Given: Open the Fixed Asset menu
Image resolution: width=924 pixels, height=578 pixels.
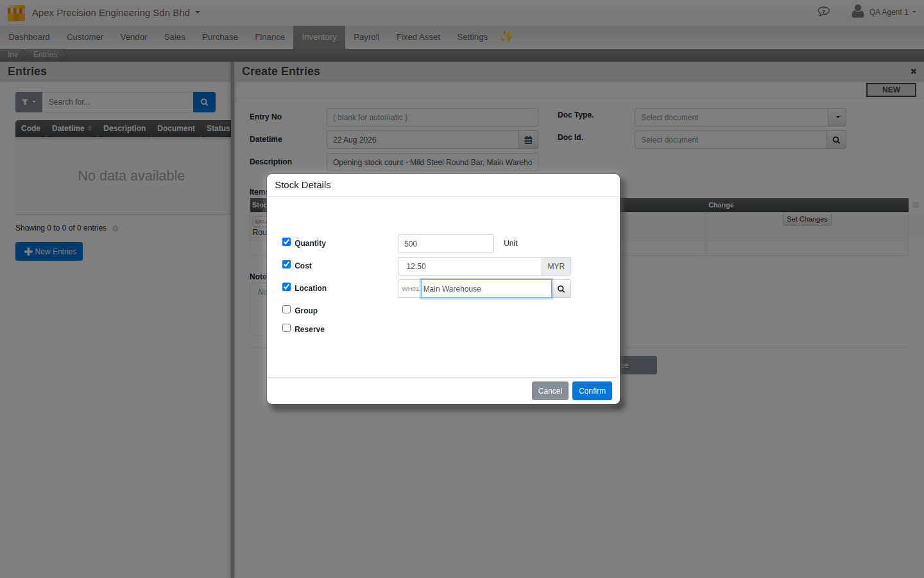Looking at the screenshot, I should (418, 37).
